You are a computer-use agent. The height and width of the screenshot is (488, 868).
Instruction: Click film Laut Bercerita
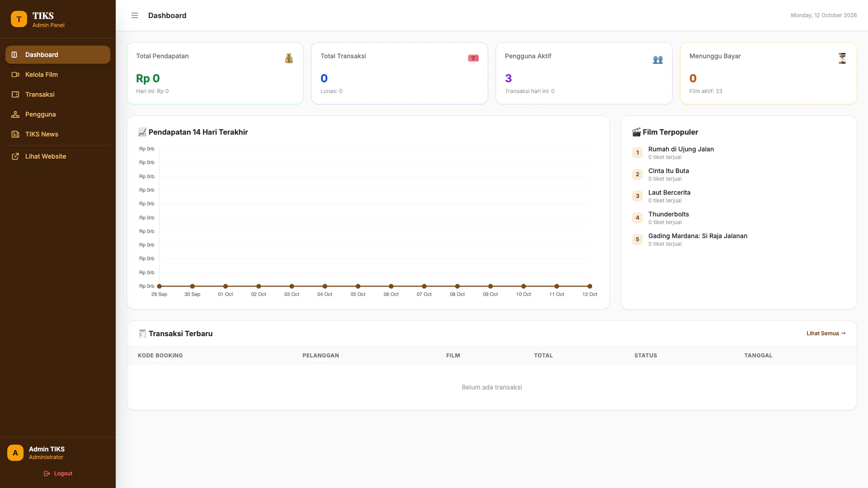click(669, 192)
